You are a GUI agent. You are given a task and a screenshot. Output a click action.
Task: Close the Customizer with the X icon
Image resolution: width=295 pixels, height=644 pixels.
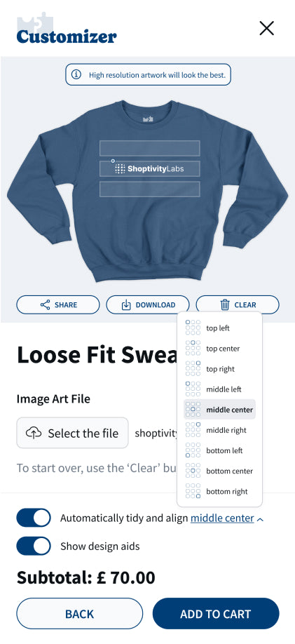(x=267, y=28)
